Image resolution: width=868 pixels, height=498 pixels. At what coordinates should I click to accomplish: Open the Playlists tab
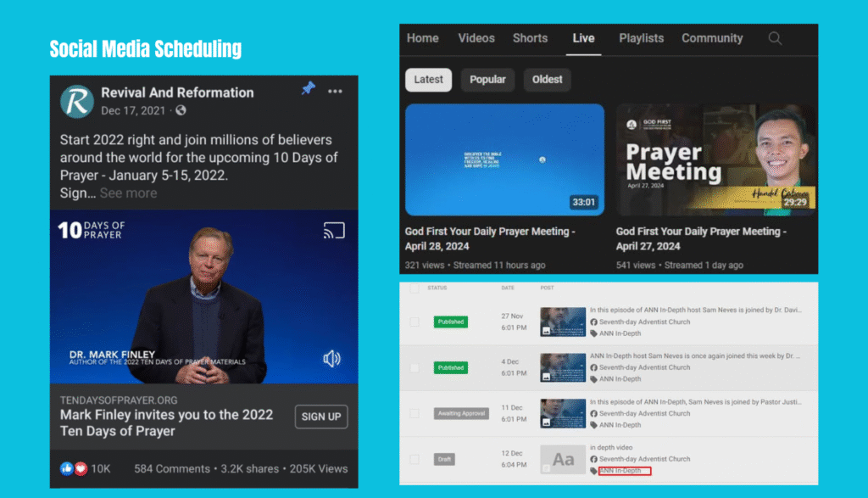click(641, 38)
